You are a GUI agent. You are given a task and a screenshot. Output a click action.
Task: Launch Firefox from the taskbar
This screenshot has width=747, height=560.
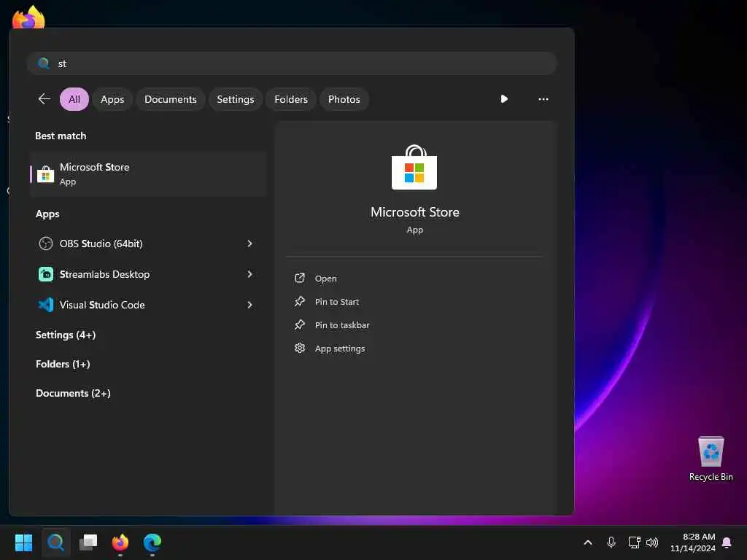tap(120, 542)
